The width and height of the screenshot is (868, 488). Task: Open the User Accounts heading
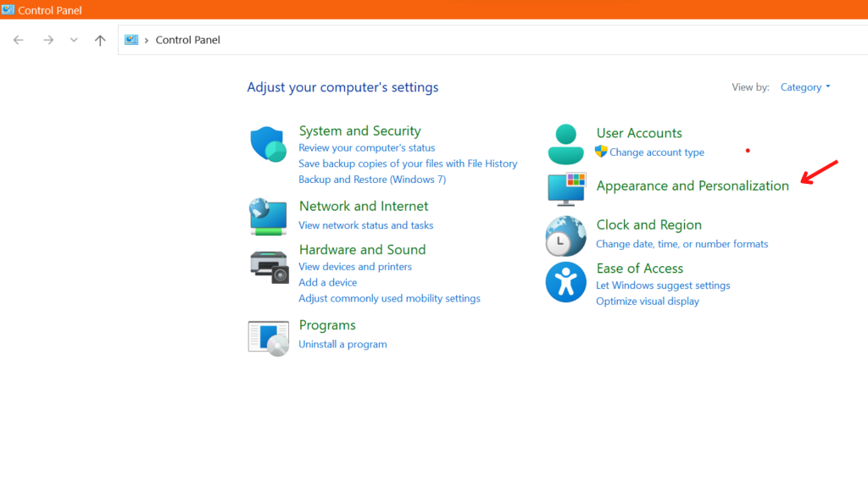[639, 133]
